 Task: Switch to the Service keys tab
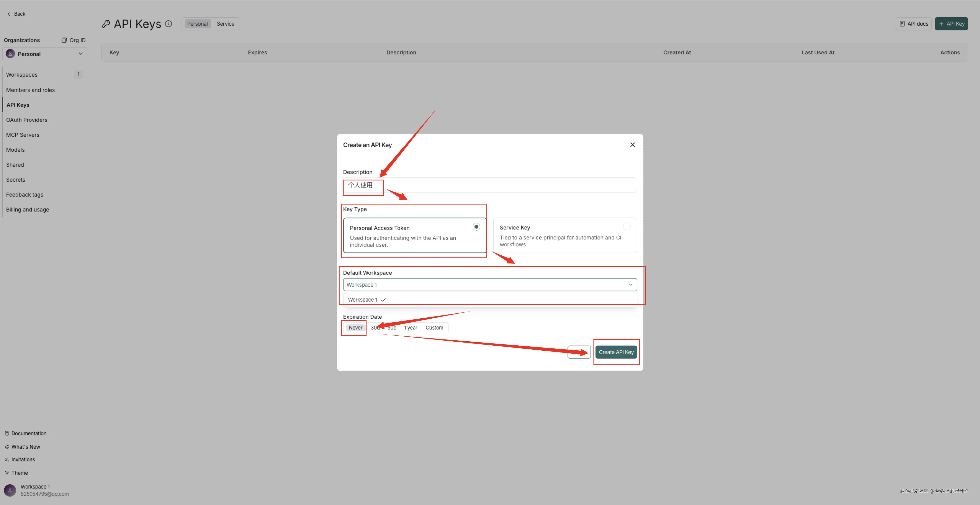point(225,24)
